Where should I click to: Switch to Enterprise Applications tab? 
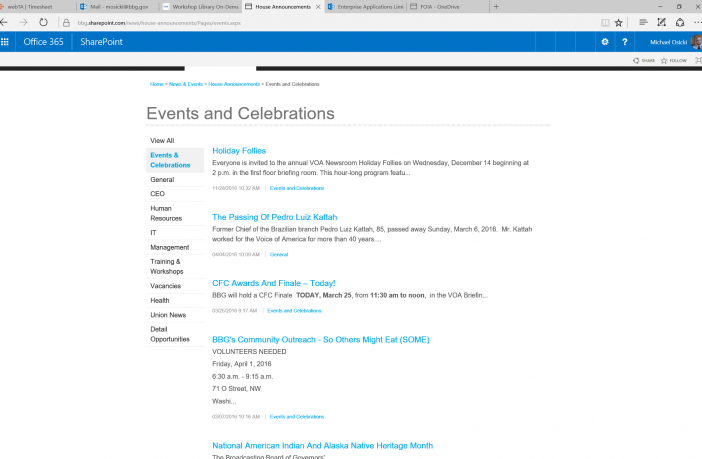[366, 7]
